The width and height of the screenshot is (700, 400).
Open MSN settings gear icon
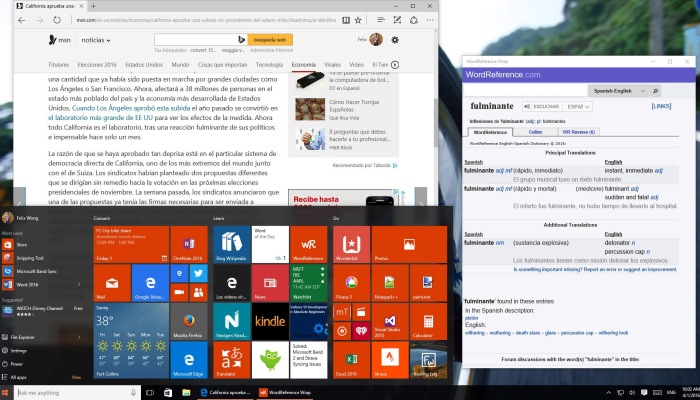395,40
